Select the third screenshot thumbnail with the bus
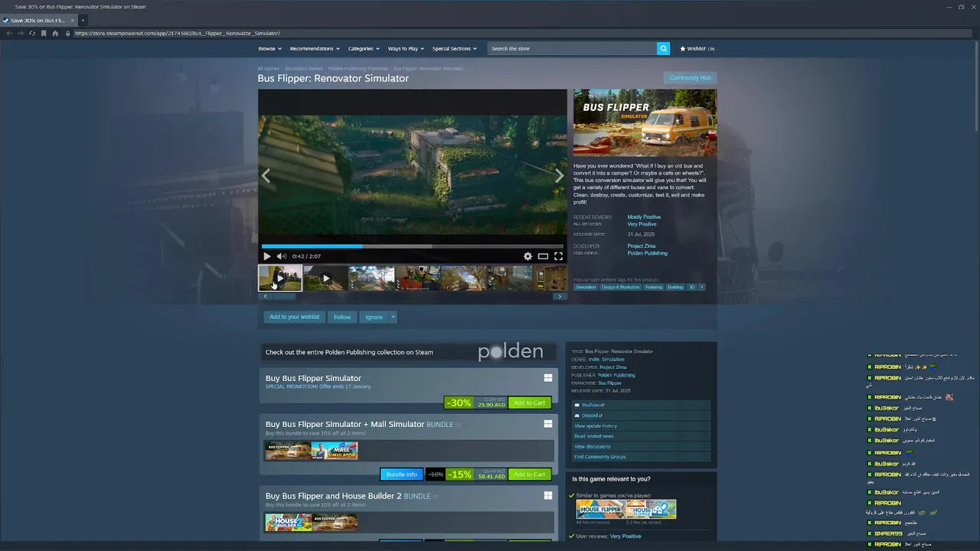Image resolution: width=980 pixels, height=551 pixels. 372,278
